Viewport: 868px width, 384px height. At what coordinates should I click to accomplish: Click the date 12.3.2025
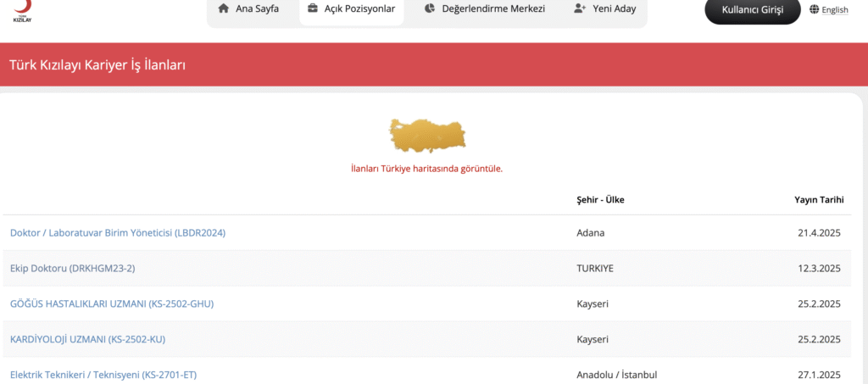tap(819, 269)
